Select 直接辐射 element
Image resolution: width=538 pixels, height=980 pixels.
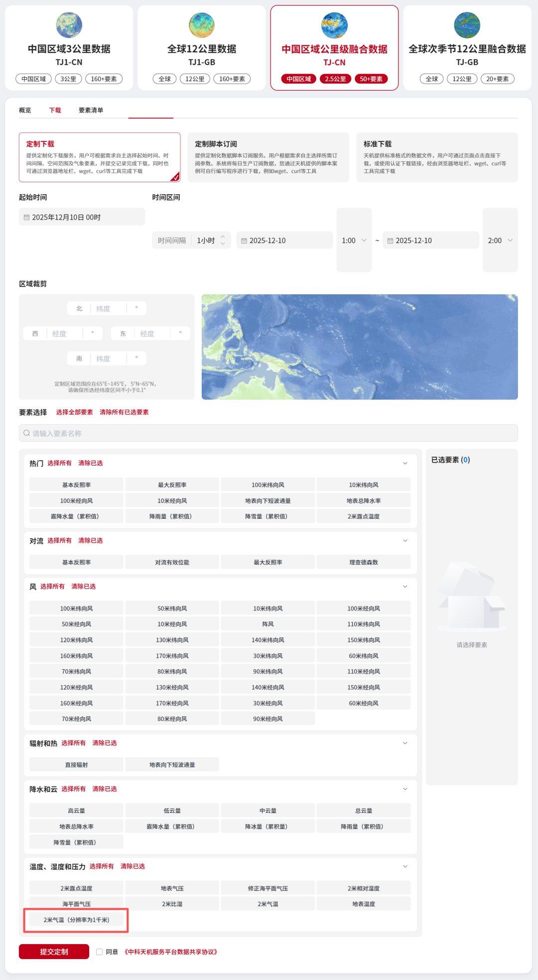coord(76,765)
